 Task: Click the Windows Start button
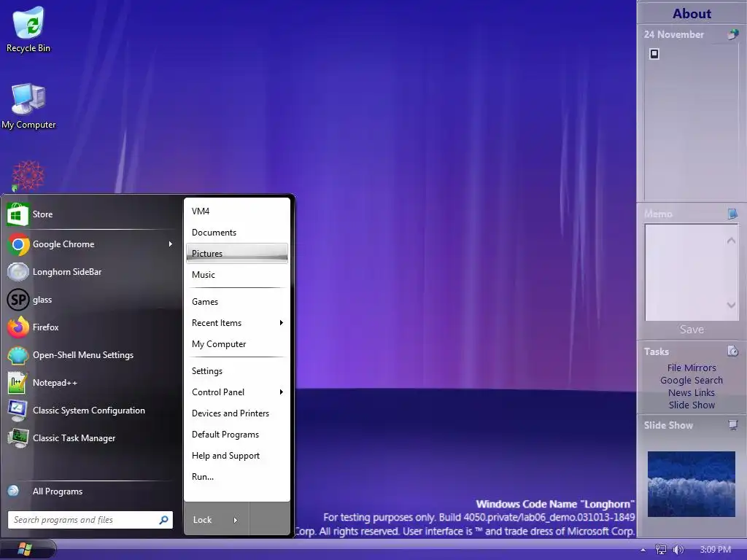click(25, 549)
